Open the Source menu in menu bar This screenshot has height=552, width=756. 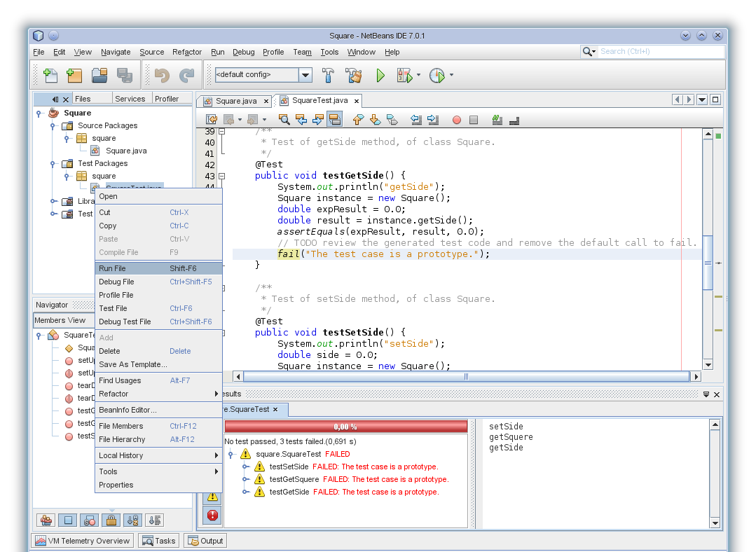click(152, 52)
